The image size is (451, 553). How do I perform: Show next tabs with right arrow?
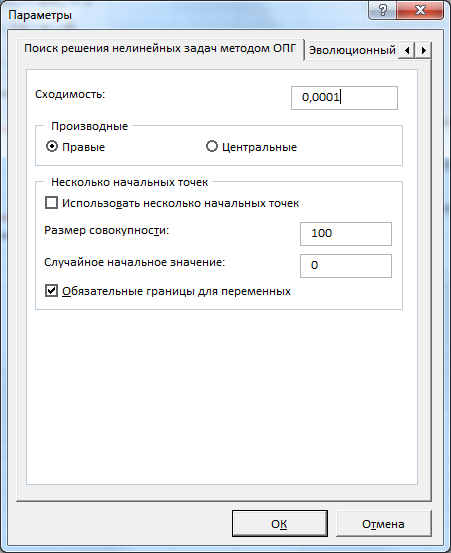[423, 50]
